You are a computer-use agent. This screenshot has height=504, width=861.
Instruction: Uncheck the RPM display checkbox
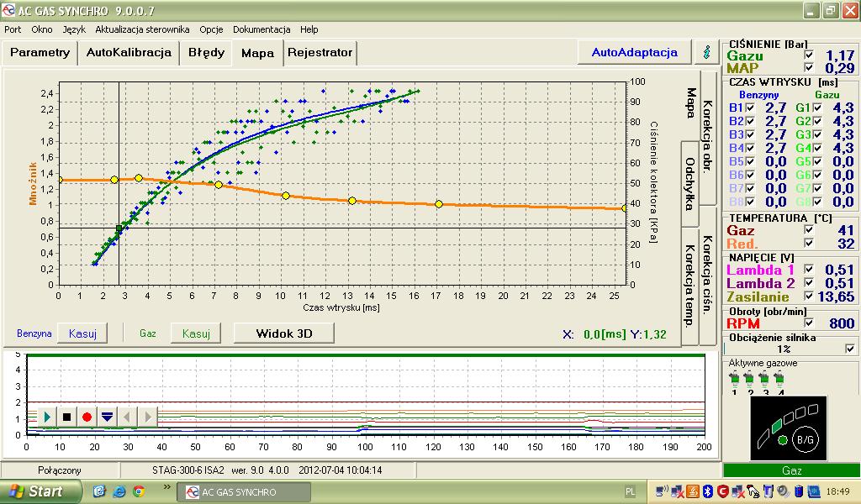[808, 323]
